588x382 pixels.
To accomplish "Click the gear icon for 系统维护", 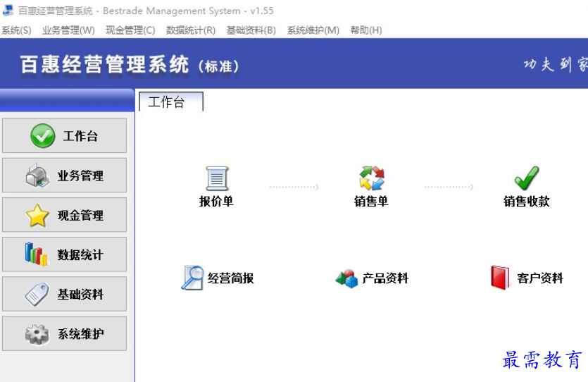I will (37, 334).
